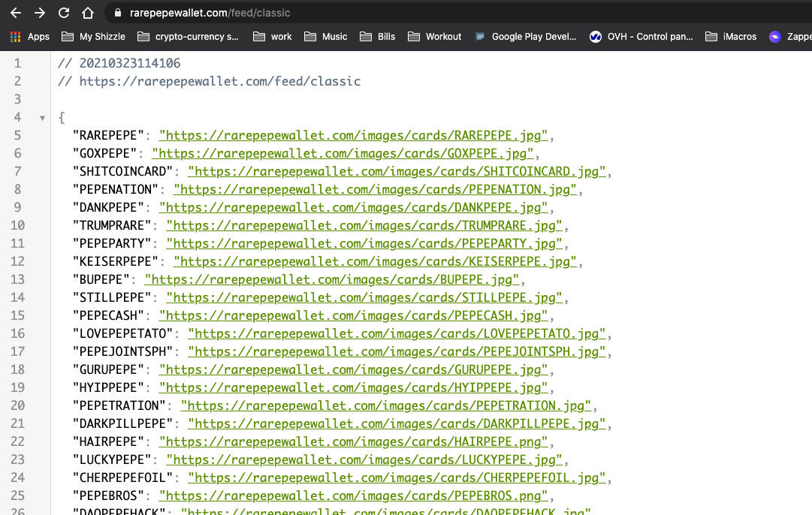
Task: Open the Google Play Developer bookmark
Action: tap(526, 37)
